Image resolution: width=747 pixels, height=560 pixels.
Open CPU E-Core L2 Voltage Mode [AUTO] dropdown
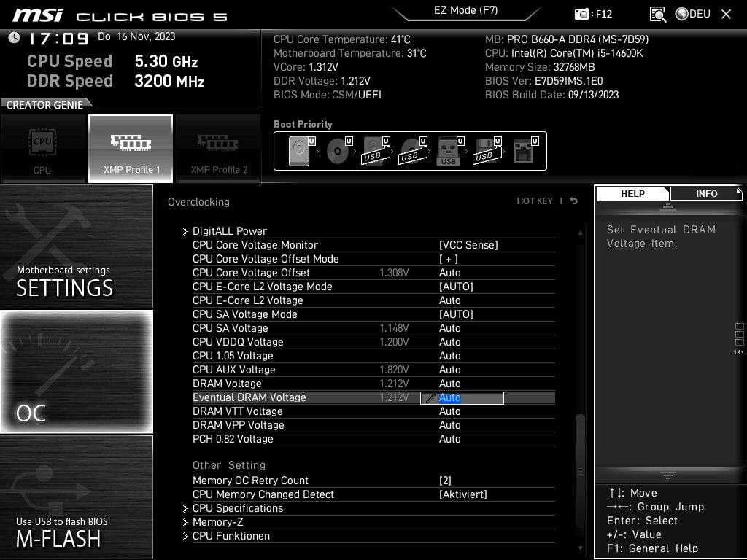tap(456, 286)
